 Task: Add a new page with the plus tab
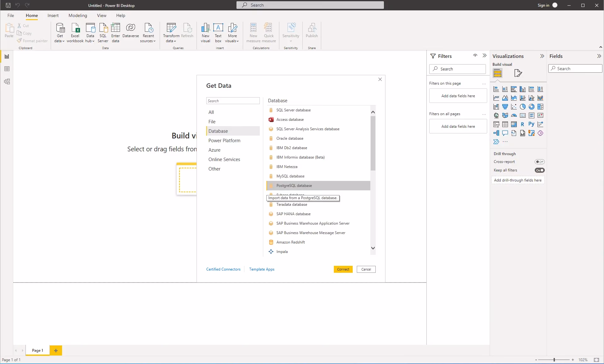(56, 350)
